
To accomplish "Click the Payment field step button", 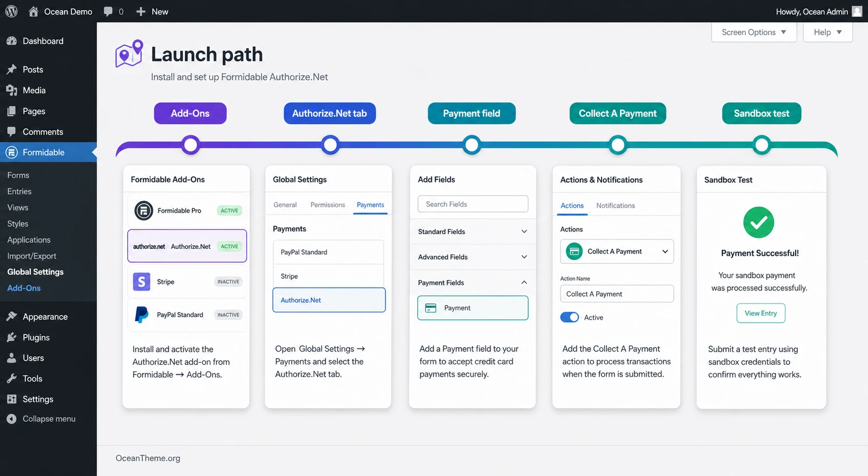I will click(472, 113).
